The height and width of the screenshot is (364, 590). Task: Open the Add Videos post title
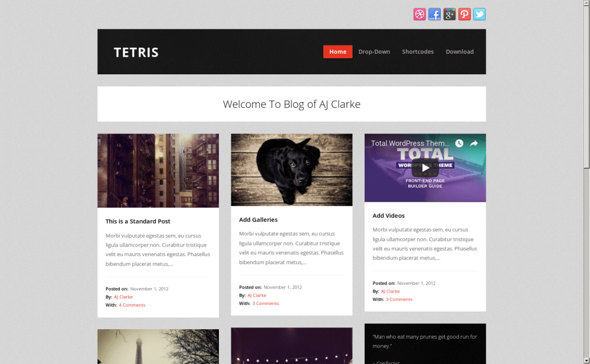(x=389, y=216)
